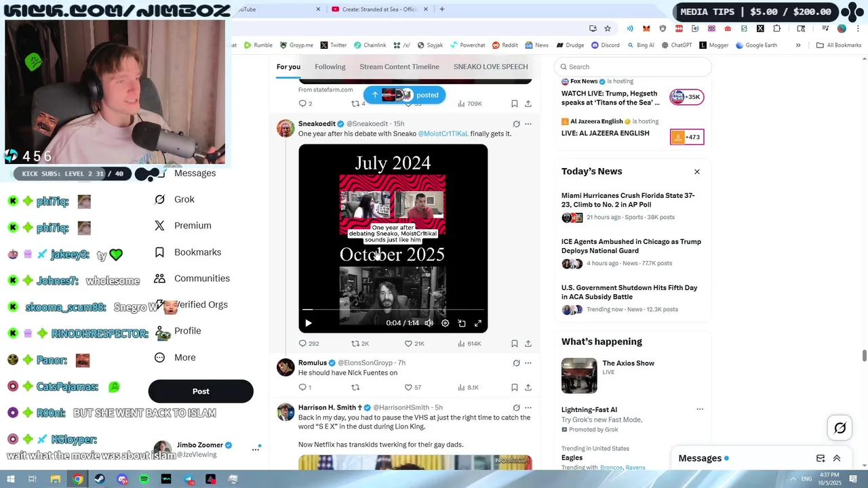Open more options on Harrison H. Smith post
868x488 pixels.
click(x=528, y=408)
